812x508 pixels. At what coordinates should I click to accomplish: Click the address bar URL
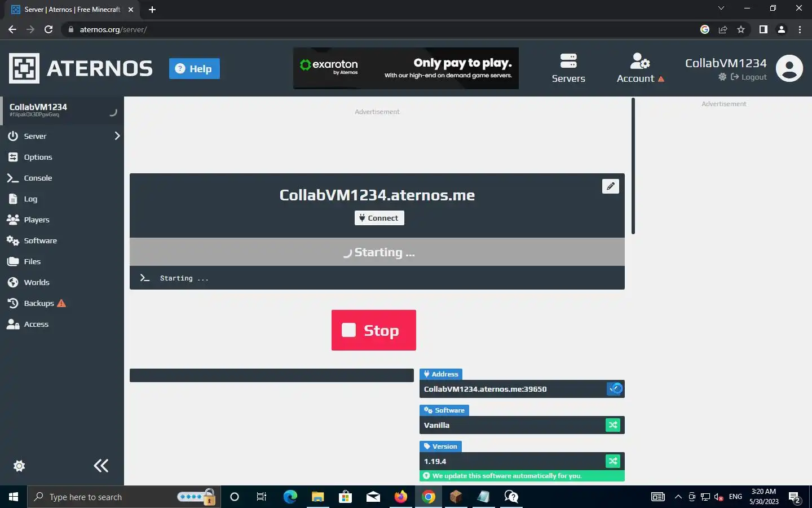tap(113, 29)
